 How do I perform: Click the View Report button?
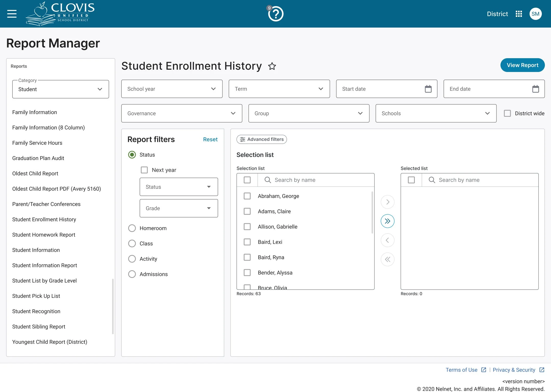point(522,65)
